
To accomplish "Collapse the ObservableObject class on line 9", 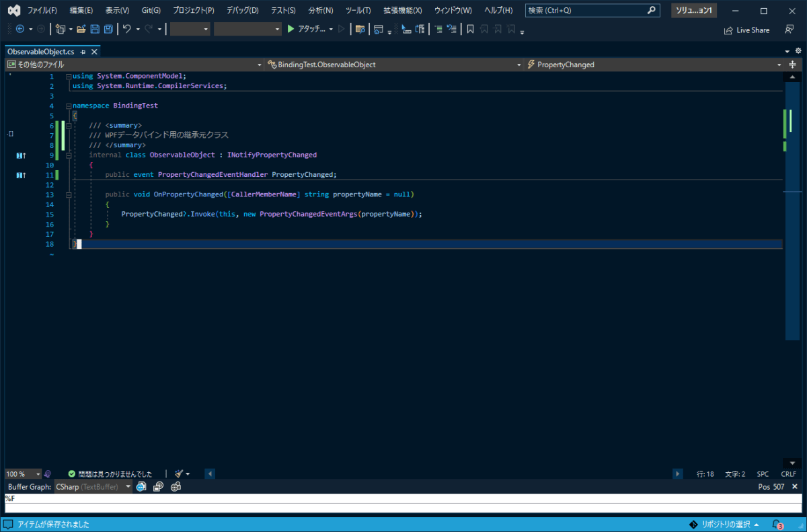I will tap(69, 155).
